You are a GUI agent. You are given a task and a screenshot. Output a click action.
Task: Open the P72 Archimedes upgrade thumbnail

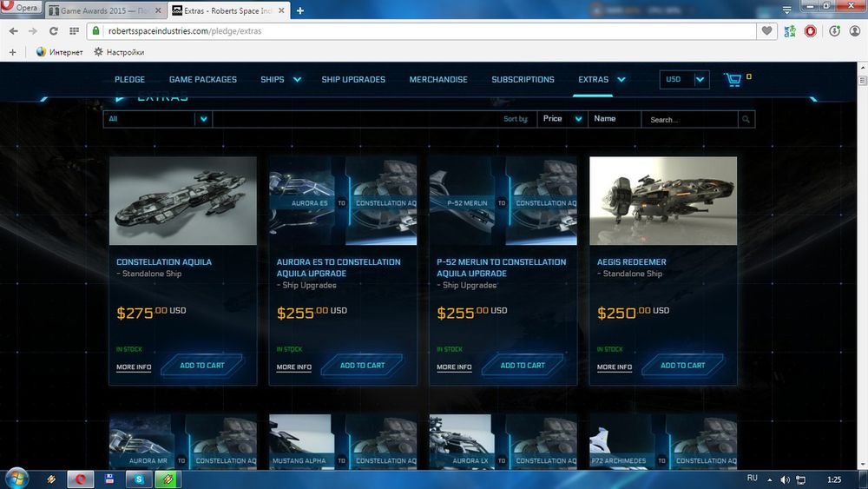663,442
